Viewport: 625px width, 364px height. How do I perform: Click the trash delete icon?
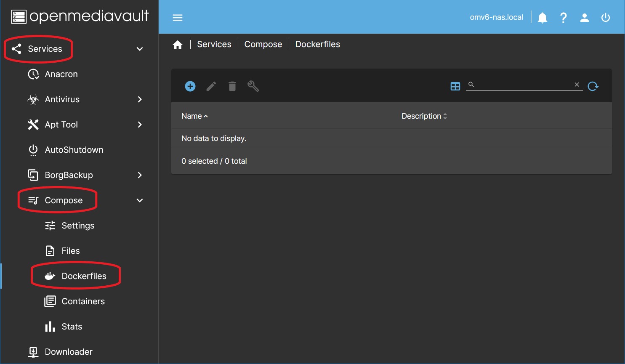(232, 86)
